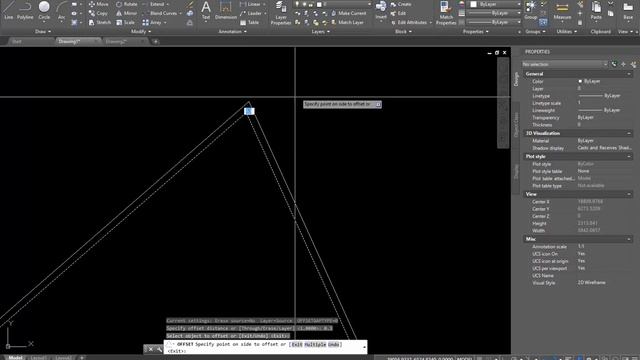Select the Arc tool
The height and width of the screenshot is (360, 640).
pos(61,10)
